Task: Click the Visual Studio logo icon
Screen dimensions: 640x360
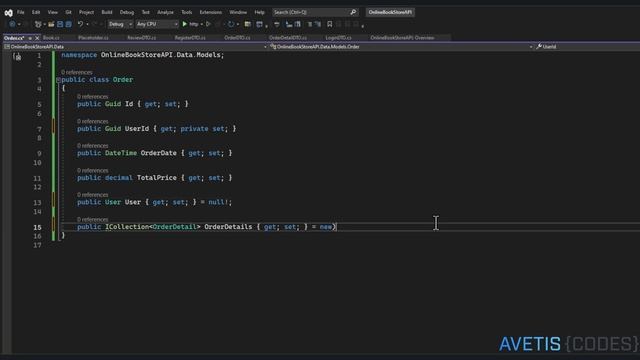Action: coord(8,13)
